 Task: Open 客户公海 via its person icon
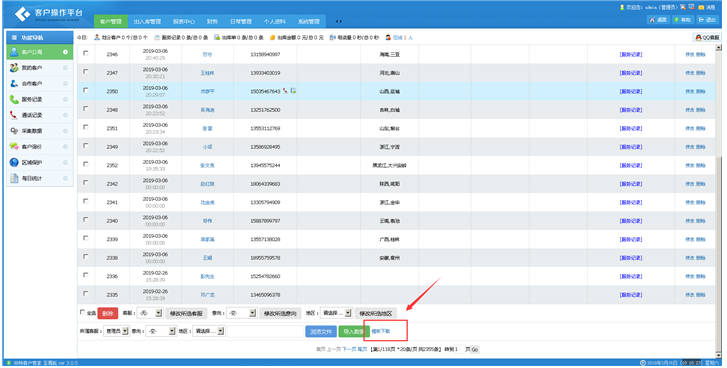pyautogui.click(x=14, y=52)
